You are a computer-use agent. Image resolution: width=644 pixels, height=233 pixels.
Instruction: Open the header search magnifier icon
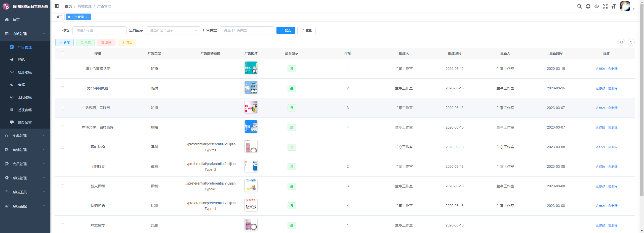(579, 6)
